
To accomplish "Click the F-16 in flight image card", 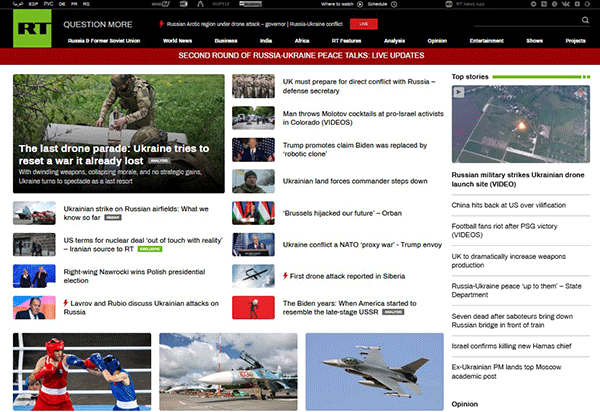I will (x=375, y=371).
